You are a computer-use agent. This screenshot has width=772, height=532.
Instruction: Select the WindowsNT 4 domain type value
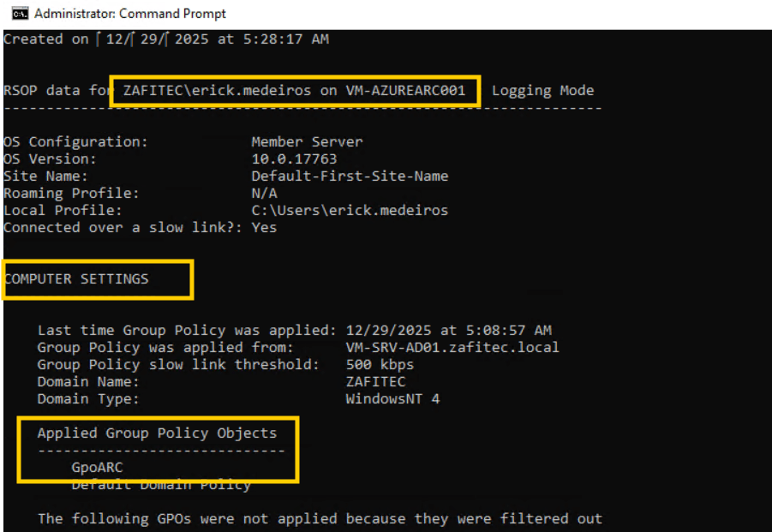pyautogui.click(x=392, y=399)
